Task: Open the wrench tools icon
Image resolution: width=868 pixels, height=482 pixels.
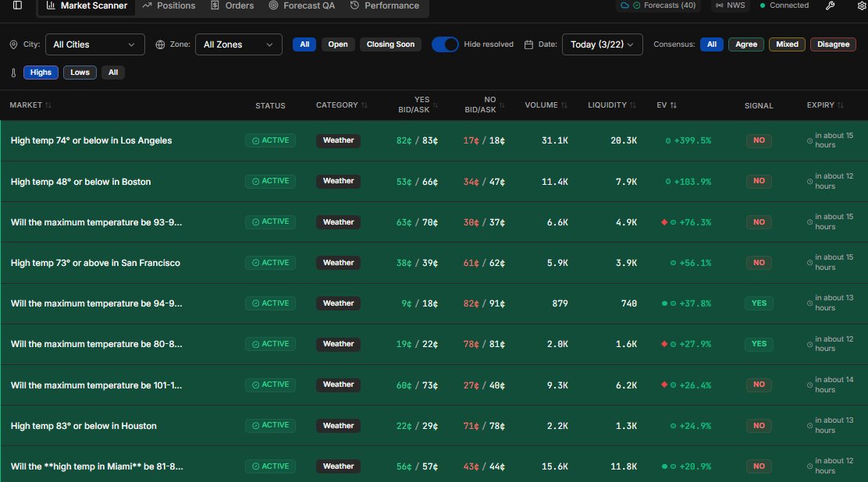Action: pyautogui.click(x=830, y=5)
